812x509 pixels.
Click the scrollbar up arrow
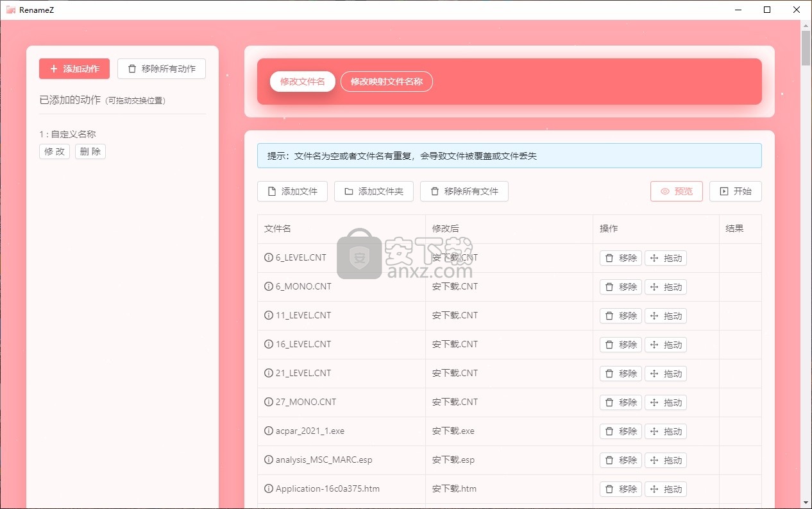click(806, 25)
